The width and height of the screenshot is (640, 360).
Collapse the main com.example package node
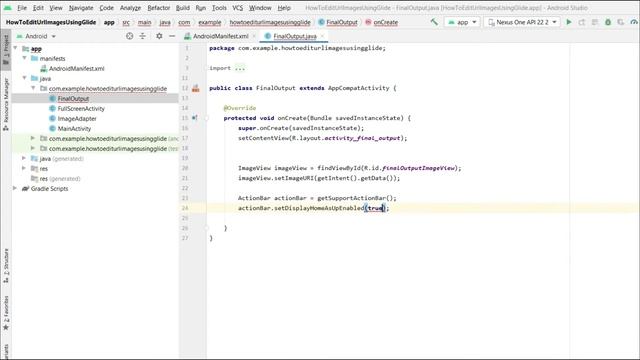pos(33,88)
